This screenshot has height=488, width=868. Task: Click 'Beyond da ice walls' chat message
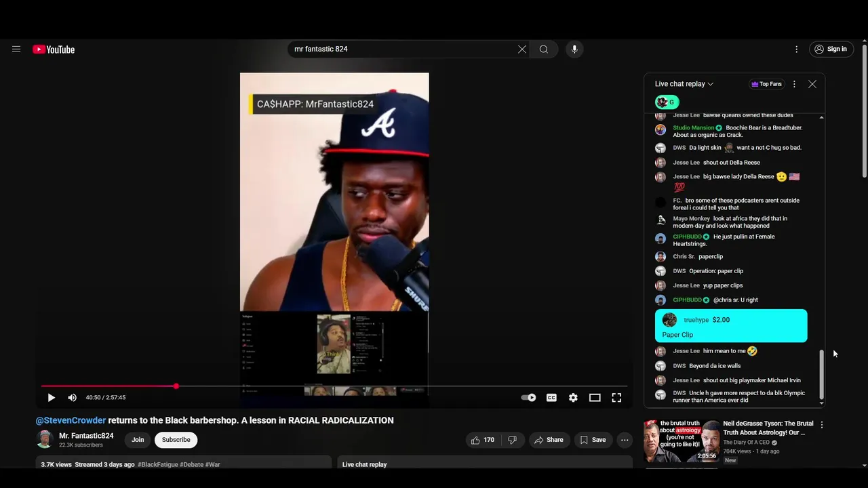click(715, 366)
